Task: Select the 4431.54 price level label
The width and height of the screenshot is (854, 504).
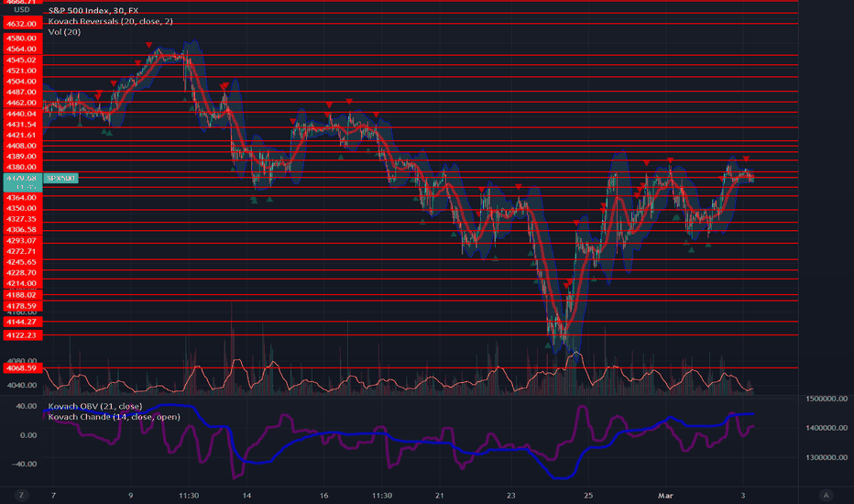Action: tap(22, 125)
